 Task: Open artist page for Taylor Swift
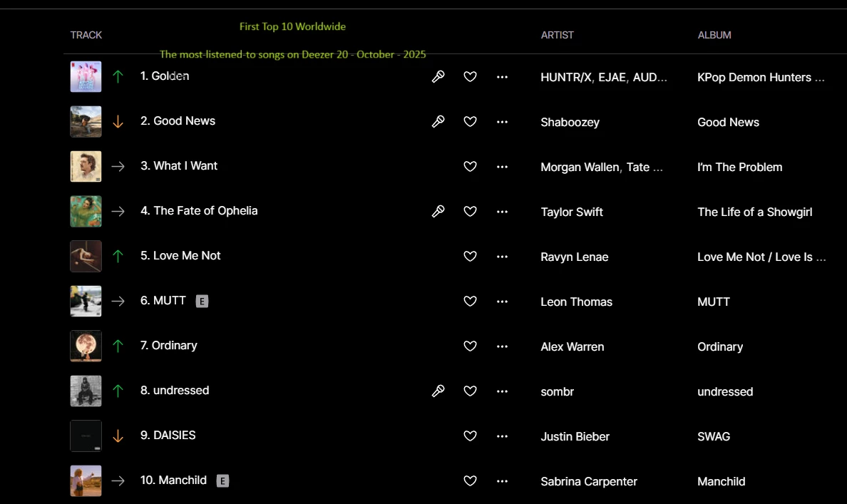click(572, 212)
